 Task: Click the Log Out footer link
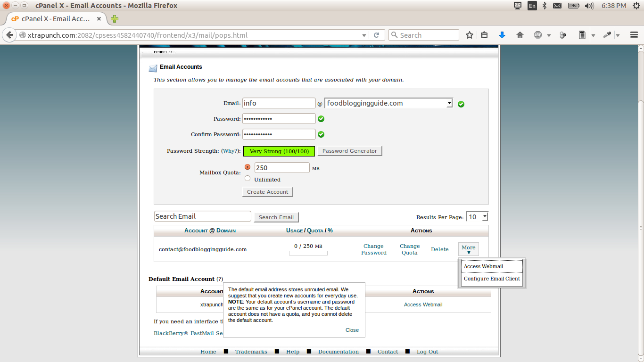pyautogui.click(x=427, y=352)
